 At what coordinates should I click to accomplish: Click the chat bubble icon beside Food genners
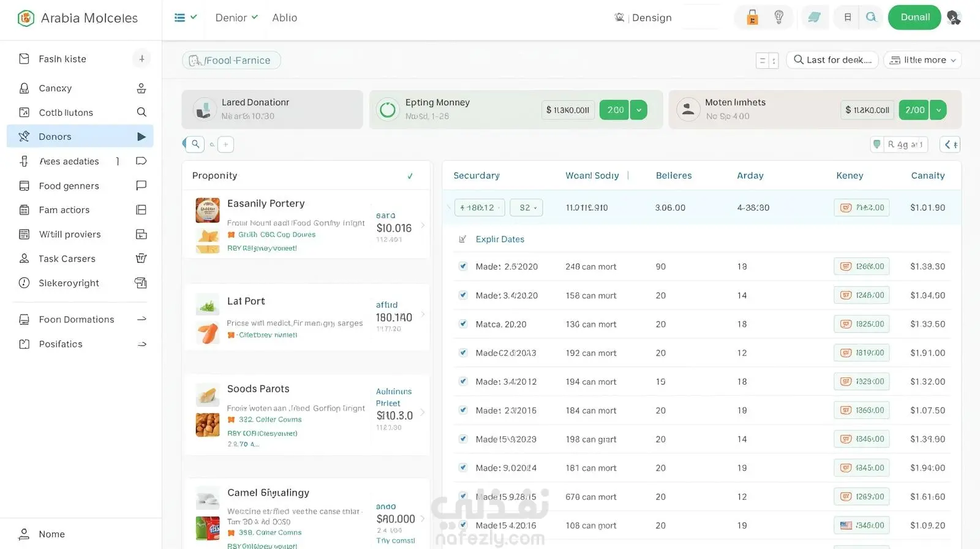point(141,185)
